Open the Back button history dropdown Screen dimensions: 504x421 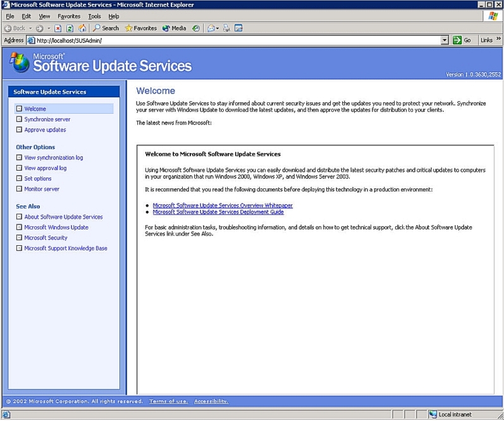30,28
